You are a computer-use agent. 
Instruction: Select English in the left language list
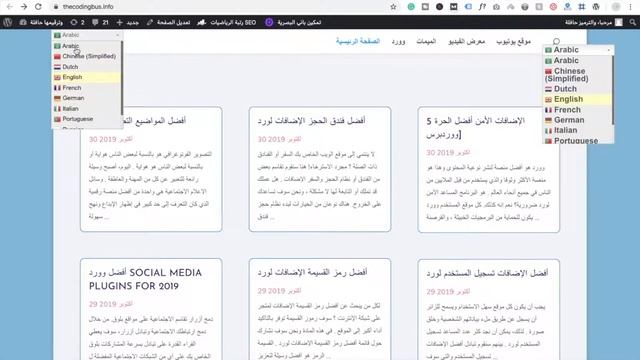pyautogui.click(x=87, y=77)
